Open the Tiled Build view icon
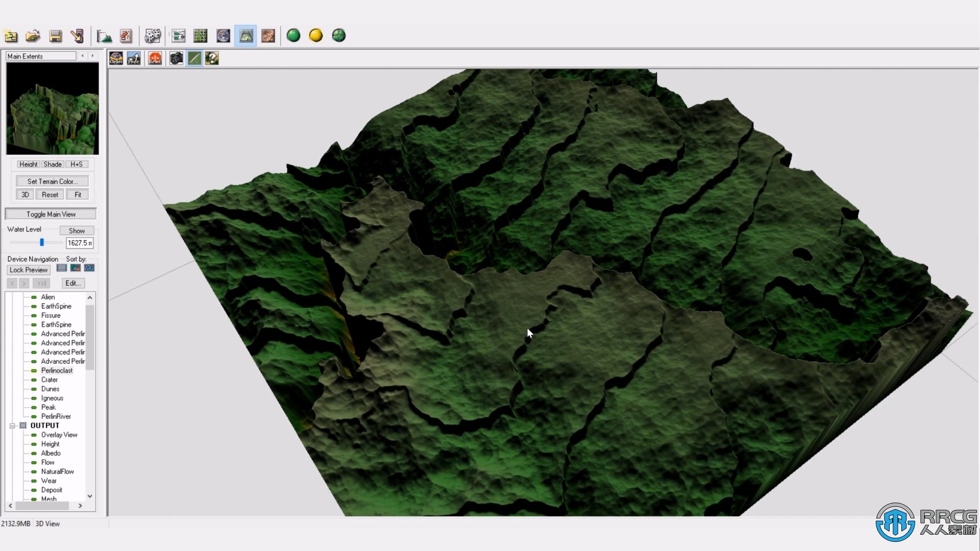980x551 pixels. 268,36
